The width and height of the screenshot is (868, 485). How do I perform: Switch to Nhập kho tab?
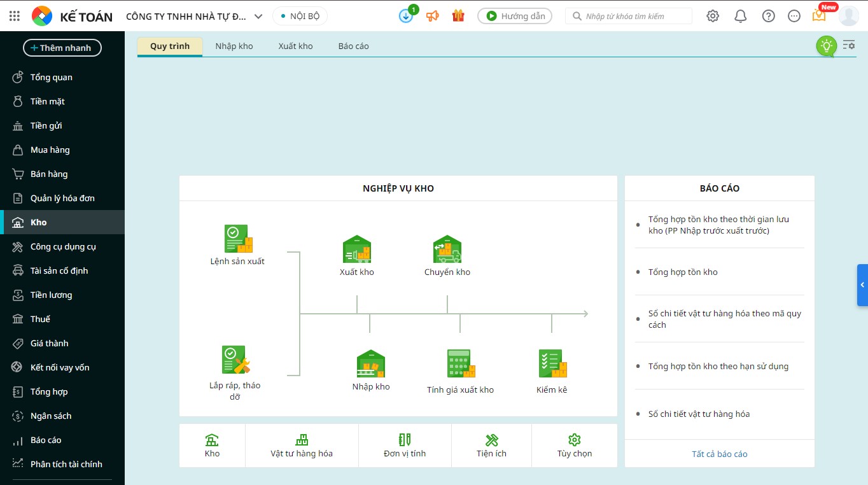pyautogui.click(x=234, y=46)
